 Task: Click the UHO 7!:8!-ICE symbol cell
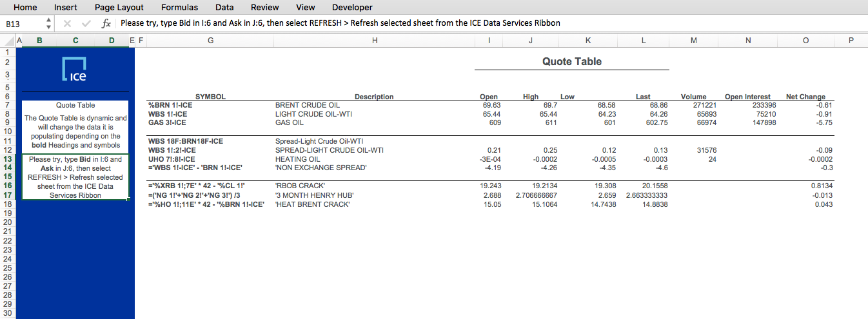(171, 159)
